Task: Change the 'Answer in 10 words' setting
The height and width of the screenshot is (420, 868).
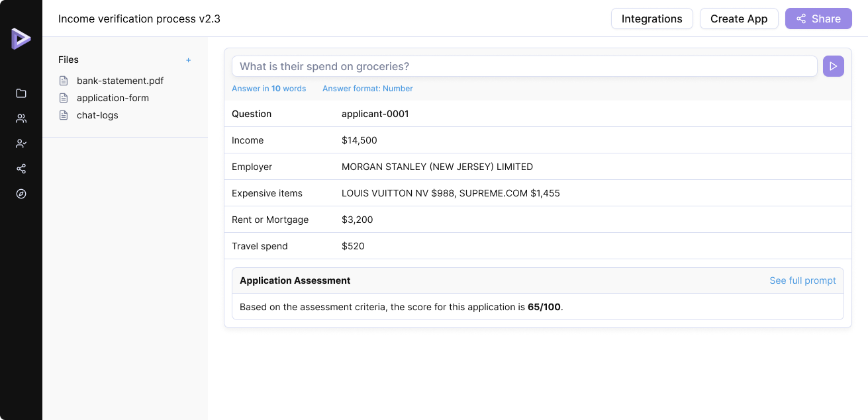Action: click(x=269, y=89)
